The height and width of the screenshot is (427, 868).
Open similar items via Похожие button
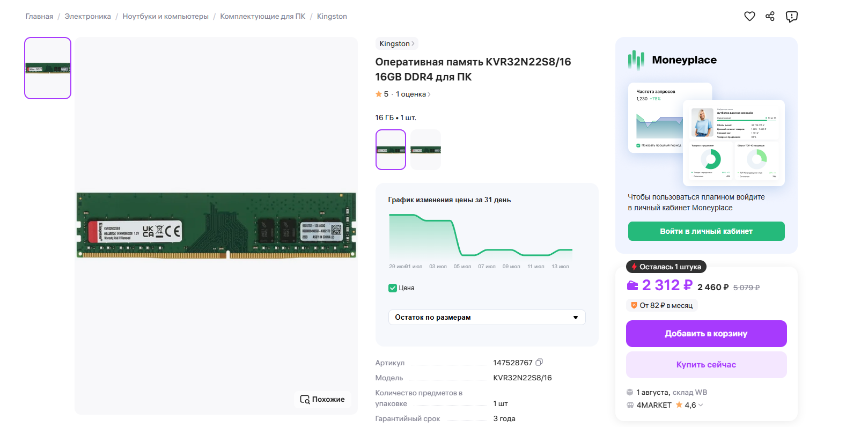click(322, 399)
